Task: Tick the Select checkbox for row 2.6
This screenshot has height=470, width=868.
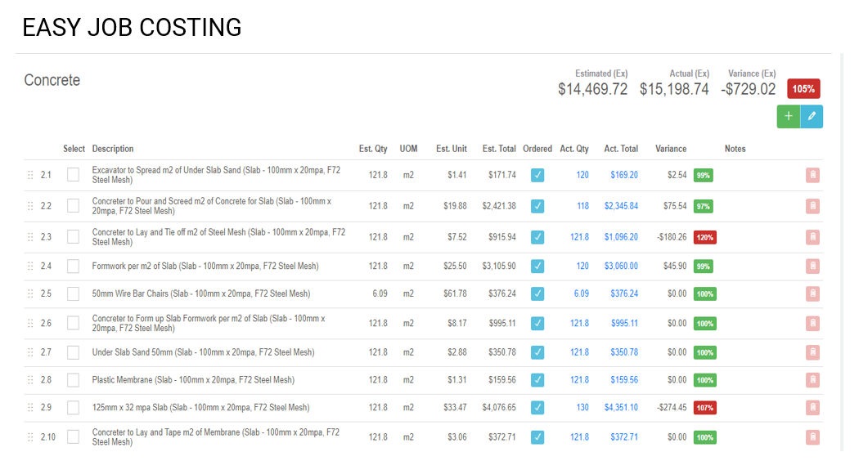Action: coord(73,323)
